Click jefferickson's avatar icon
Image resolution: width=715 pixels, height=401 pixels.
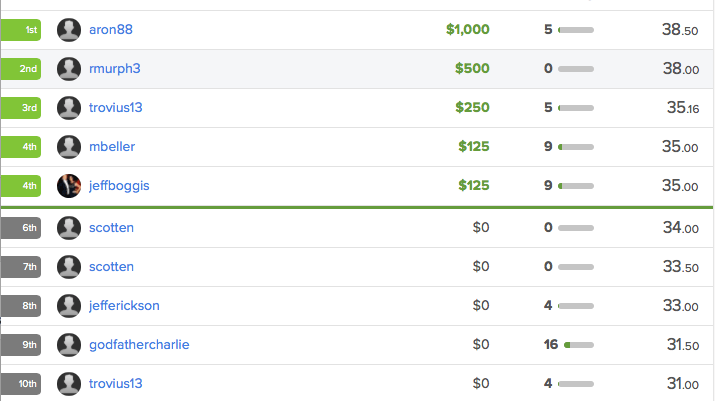pyautogui.click(x=69, y=306)
